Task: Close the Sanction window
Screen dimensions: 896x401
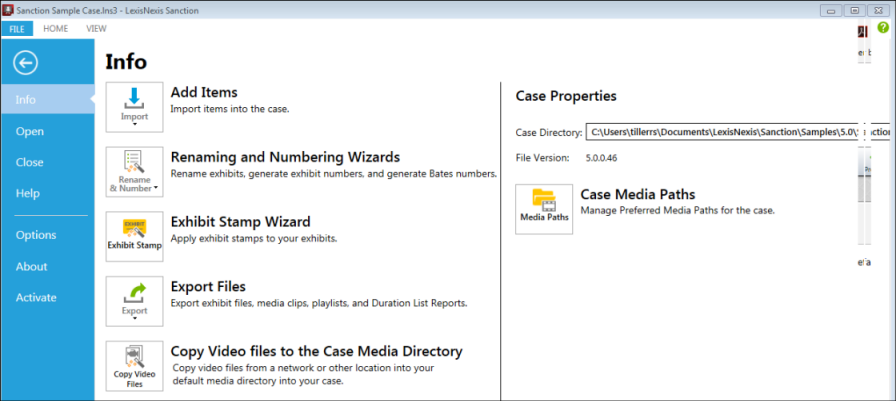Action: (880, 10)
